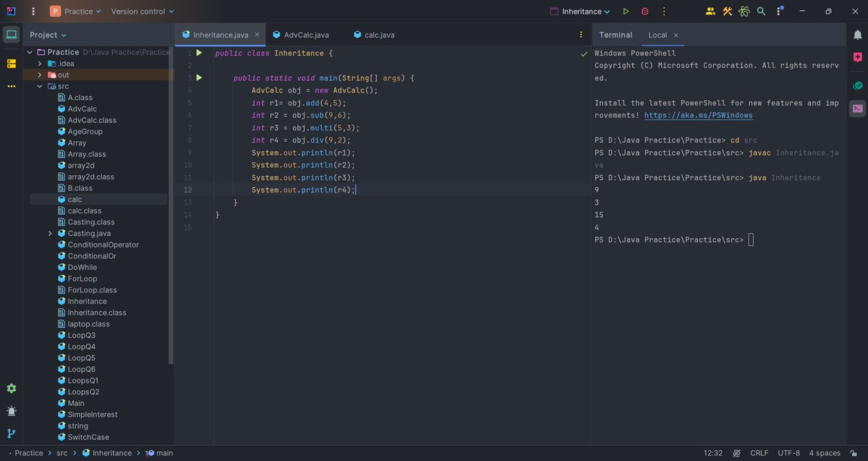Switch to the calc.java tab
The image size is (868, 461).
point(374,35)
